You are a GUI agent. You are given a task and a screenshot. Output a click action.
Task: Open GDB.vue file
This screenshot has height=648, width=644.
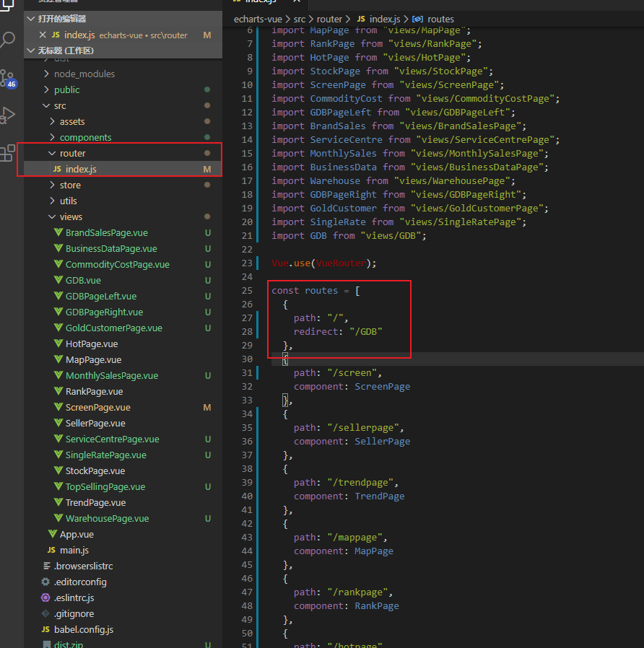click(123, 280)
